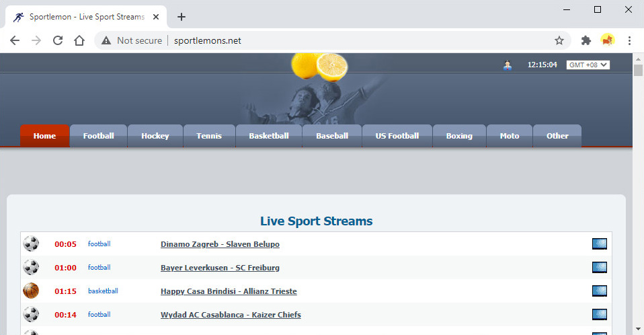The height and width of the screenshot is (335, 644).
Task: Open the browser home page
Action: (x=79, y=40)
